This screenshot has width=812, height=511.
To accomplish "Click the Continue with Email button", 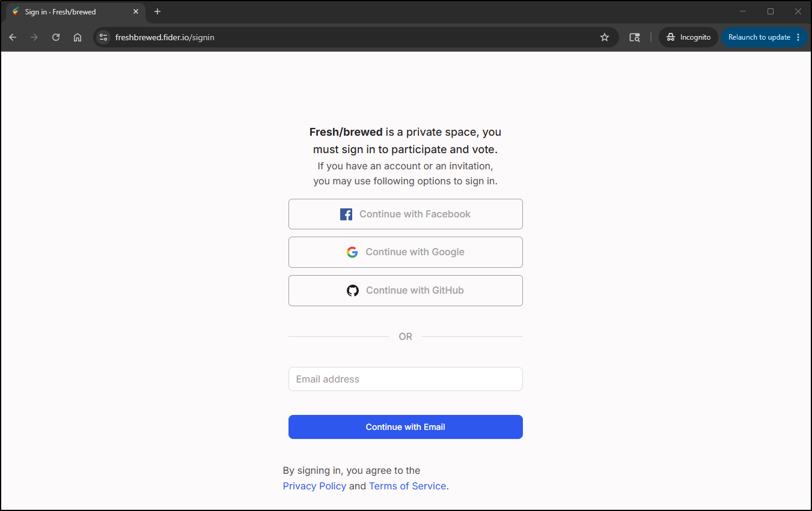I will coord(406,427).
